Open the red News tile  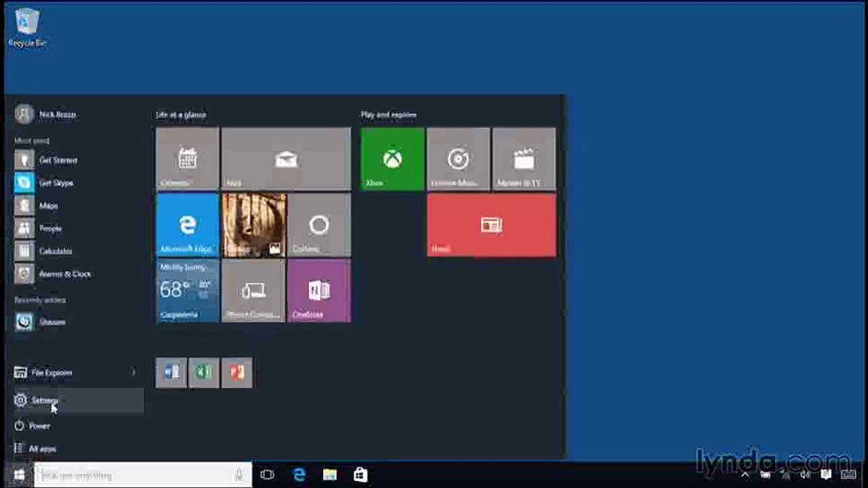[x=491, y=225]
